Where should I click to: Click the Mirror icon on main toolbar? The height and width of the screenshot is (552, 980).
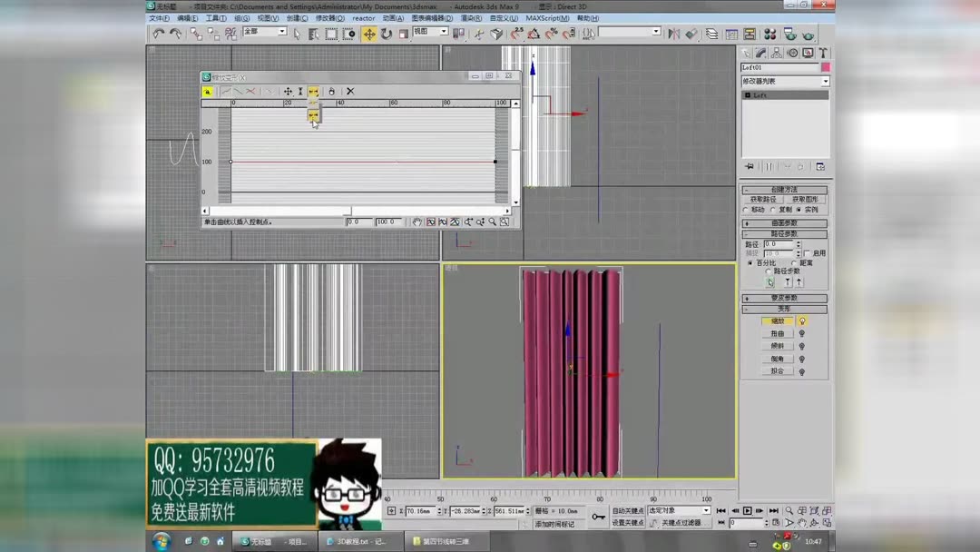pos(673,34)
